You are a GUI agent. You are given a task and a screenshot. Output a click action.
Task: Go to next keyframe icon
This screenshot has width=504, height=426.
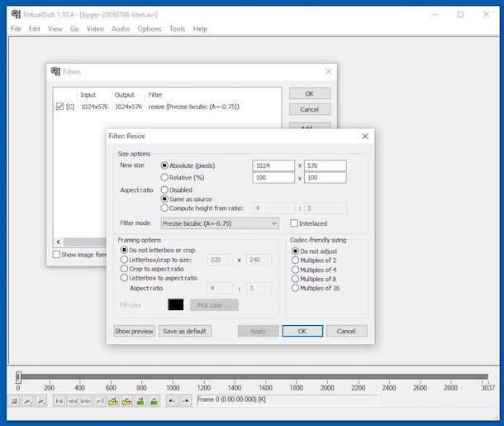[x=127, y=401]
